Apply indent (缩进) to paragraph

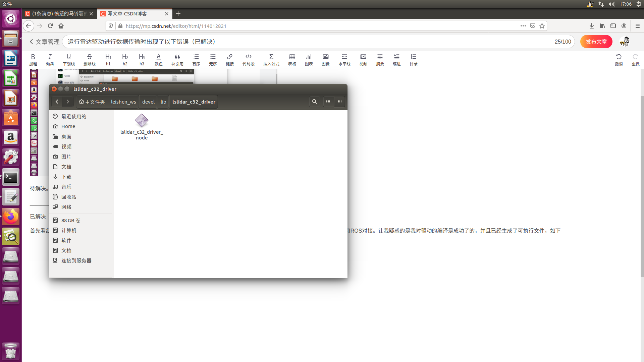[x=396, y=60]
